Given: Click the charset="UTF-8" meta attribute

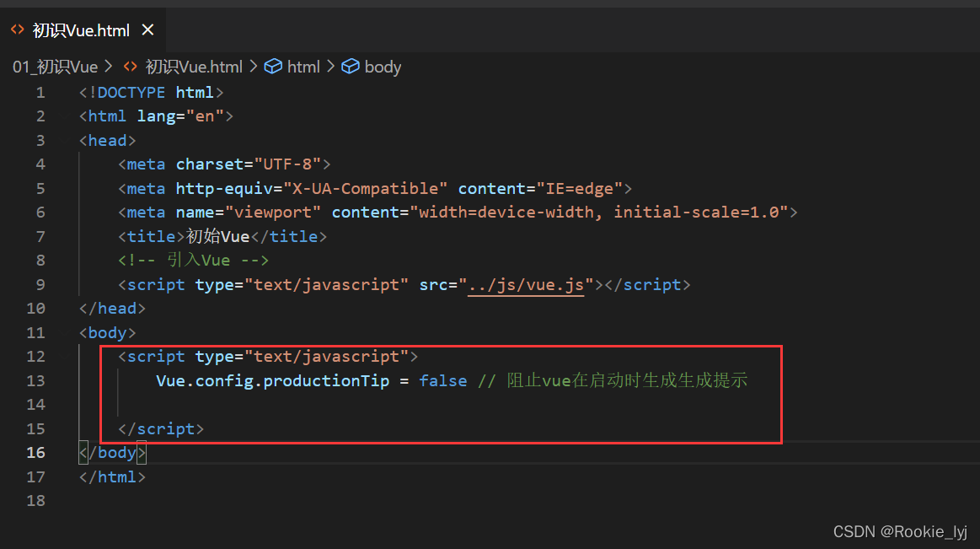Looking at the screenshot, I should click(x=249, y=164).
